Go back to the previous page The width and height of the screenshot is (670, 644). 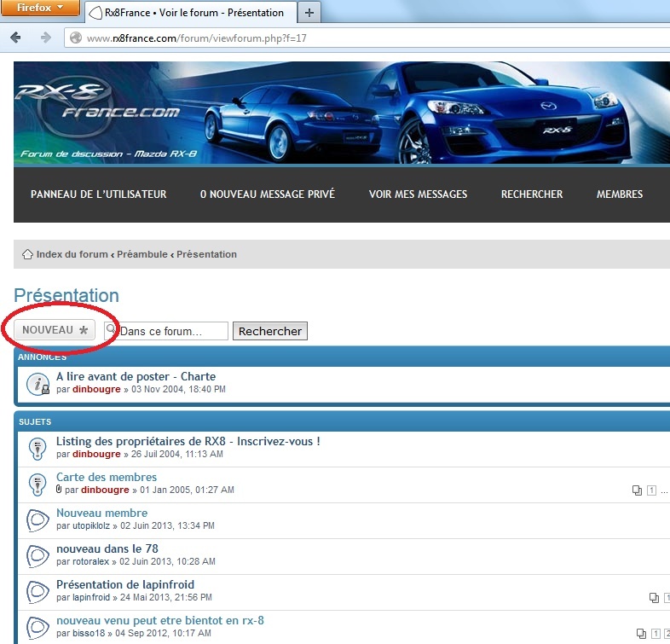[x=15, y=38]
